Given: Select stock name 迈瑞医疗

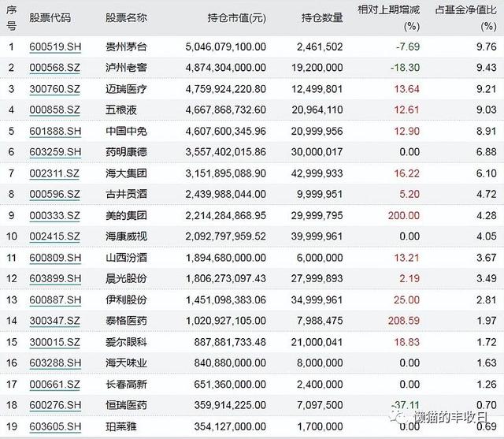Looking at the screenshot, I should coord(126,89).
